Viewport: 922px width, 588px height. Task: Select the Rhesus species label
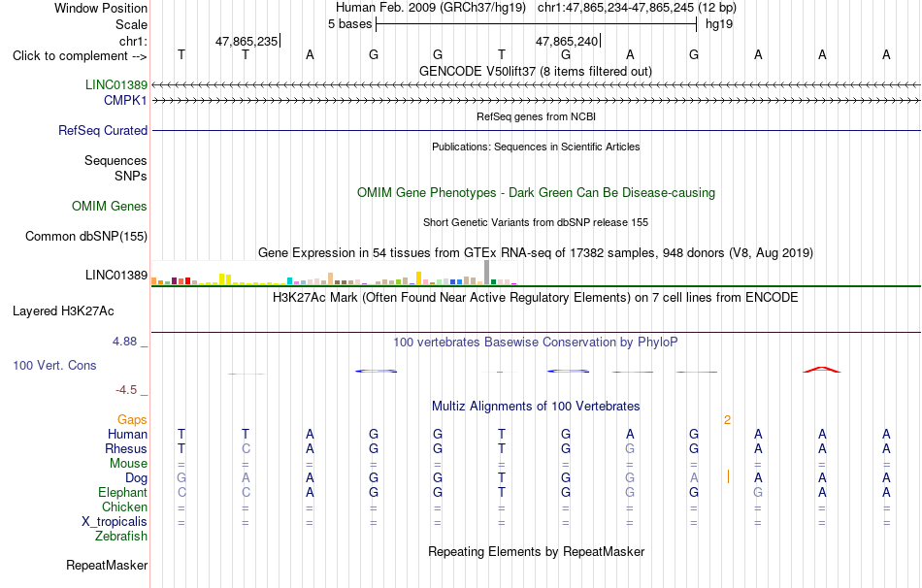[x=126, y=448]
